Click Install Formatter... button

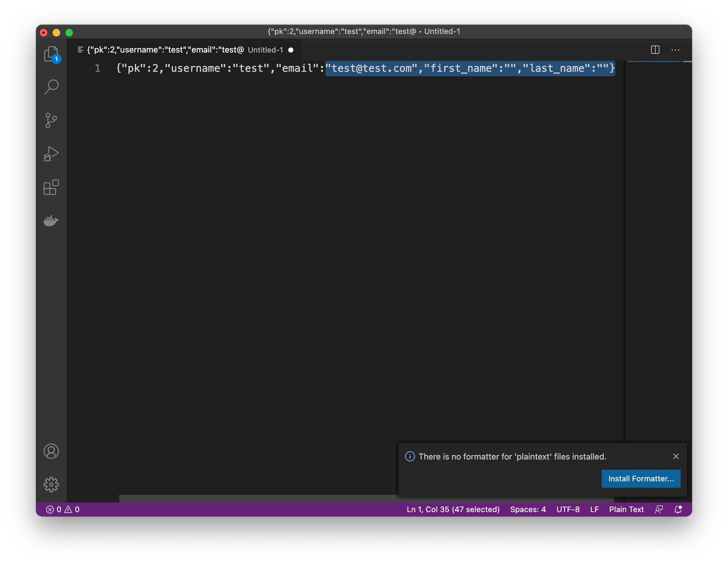click(x=641, y=479)
